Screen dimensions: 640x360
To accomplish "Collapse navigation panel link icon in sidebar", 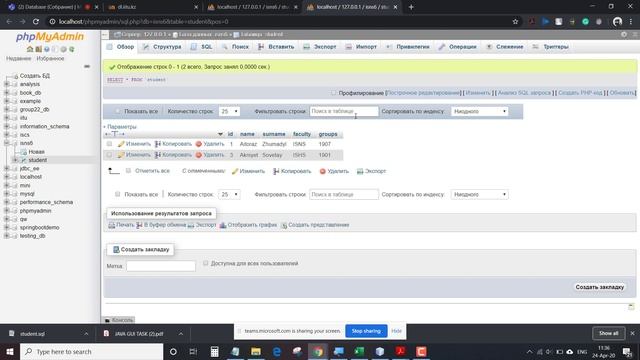I will pos(87,66).
